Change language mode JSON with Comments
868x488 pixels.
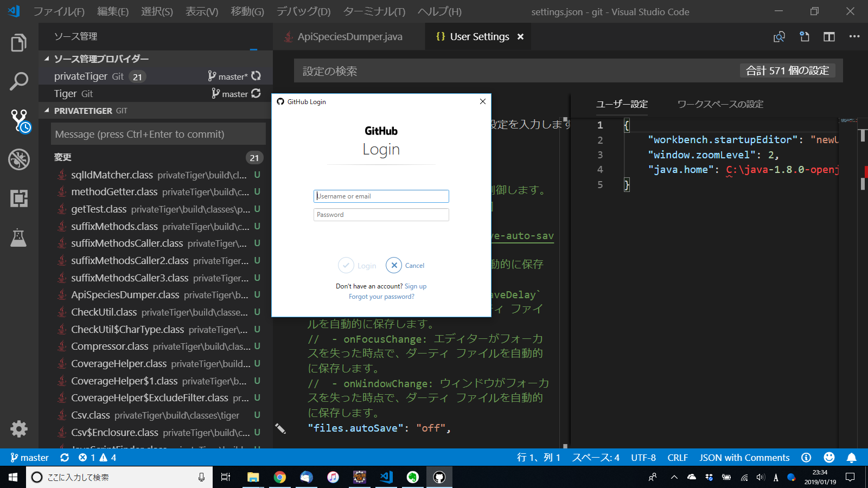point(744,458)
